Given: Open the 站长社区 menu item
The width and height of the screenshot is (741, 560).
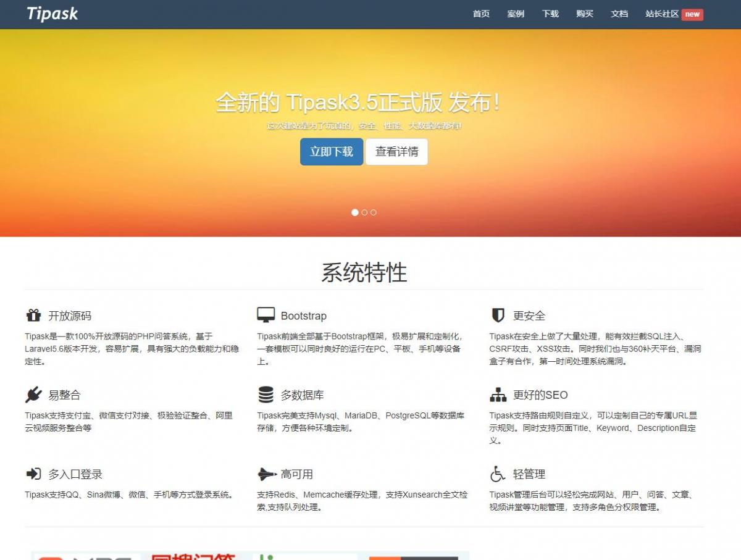Looking at the screenshot, I should coord(662,14).
